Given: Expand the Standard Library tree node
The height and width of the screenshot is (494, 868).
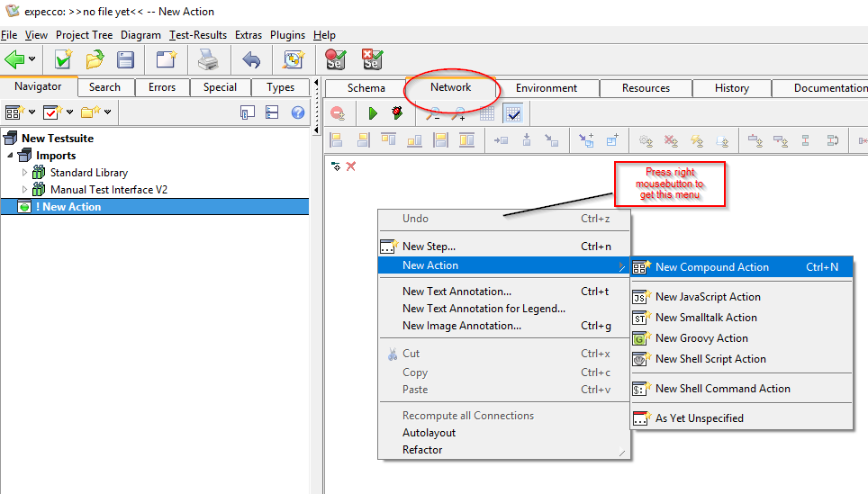Looking at the screenshot, I should tap(25, 172).
